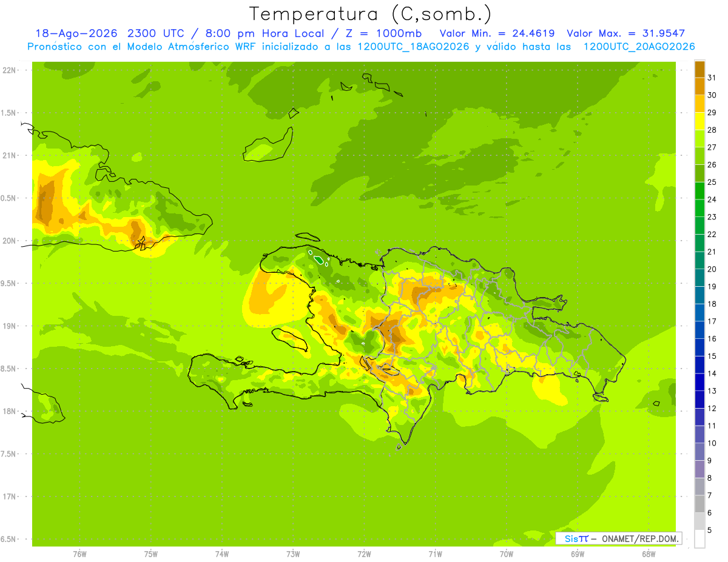Screen dimensions: 728x562
Task: Click the '69W' longitude label
Action: pos(578,554)
